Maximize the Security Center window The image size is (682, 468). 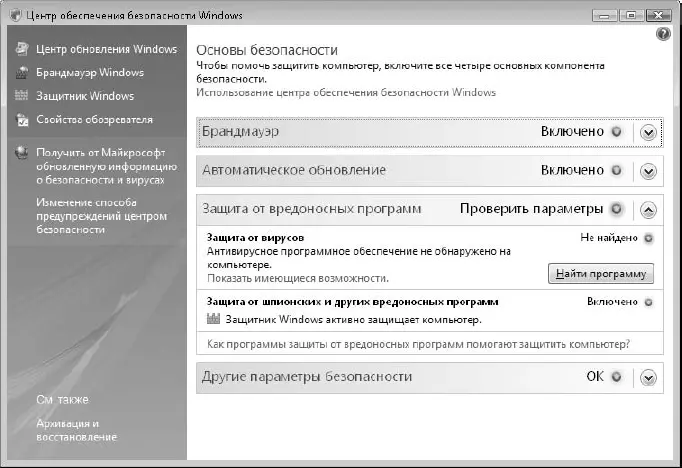pyautogui.click(x=631, y=16)
